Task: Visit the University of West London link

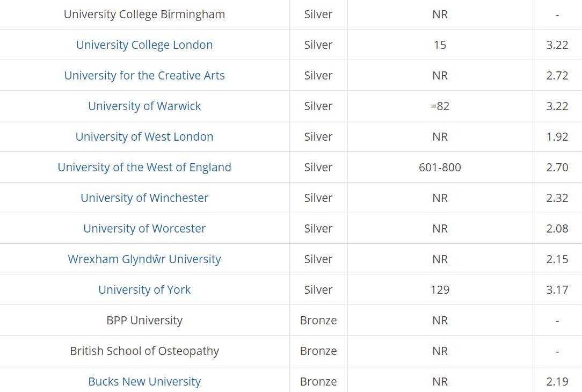Action: coord(144,136)
